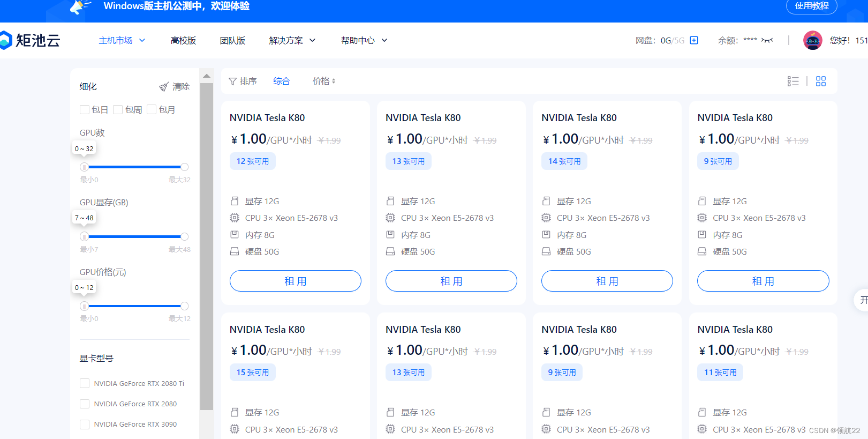Screen dimensions: 868x439
Task: Click the 显卡型号 section heading
Action: point(96,358)
